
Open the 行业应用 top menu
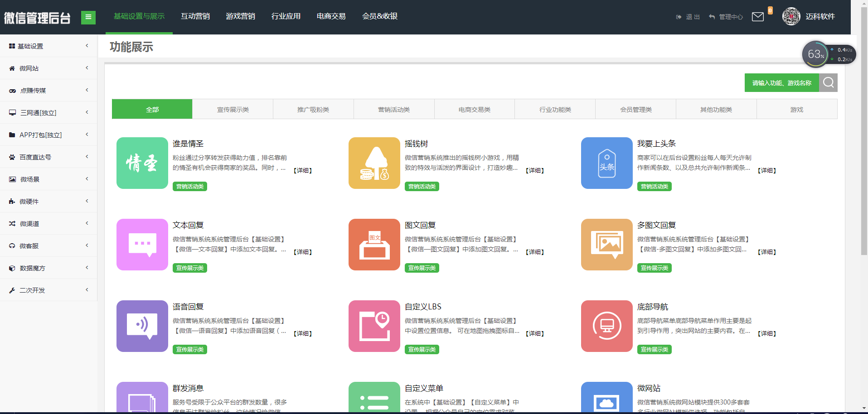(x=286, y=16)
